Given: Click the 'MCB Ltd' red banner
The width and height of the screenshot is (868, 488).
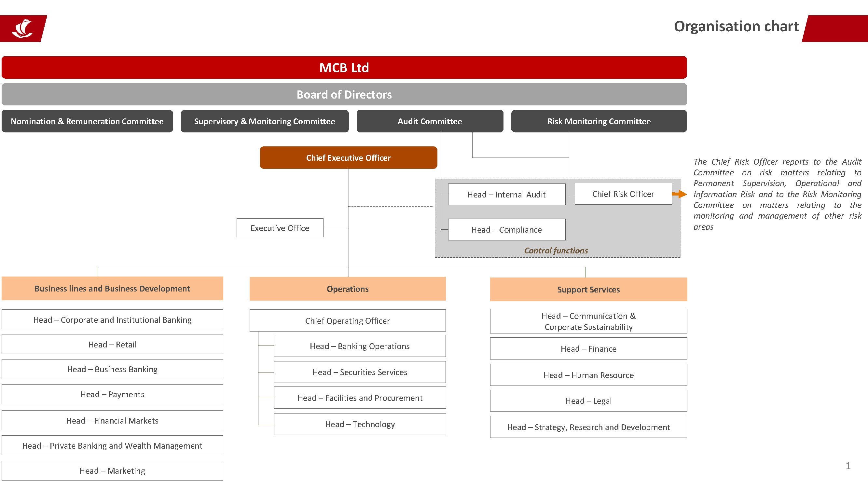Looking at the screenshot, I should pyautogui.click(x=344, y=68).
